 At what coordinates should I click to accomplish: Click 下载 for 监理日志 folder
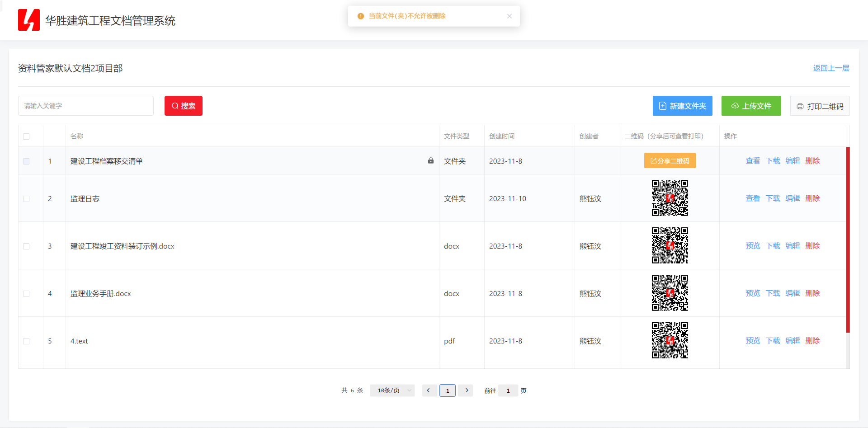point(773,198)
